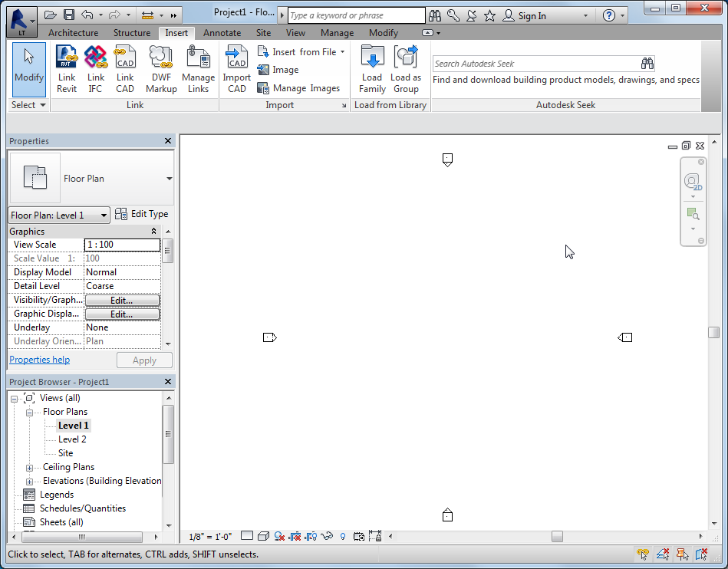Click the Link Revit icon
Screen dimensions: 728x569
coord(67,69)
